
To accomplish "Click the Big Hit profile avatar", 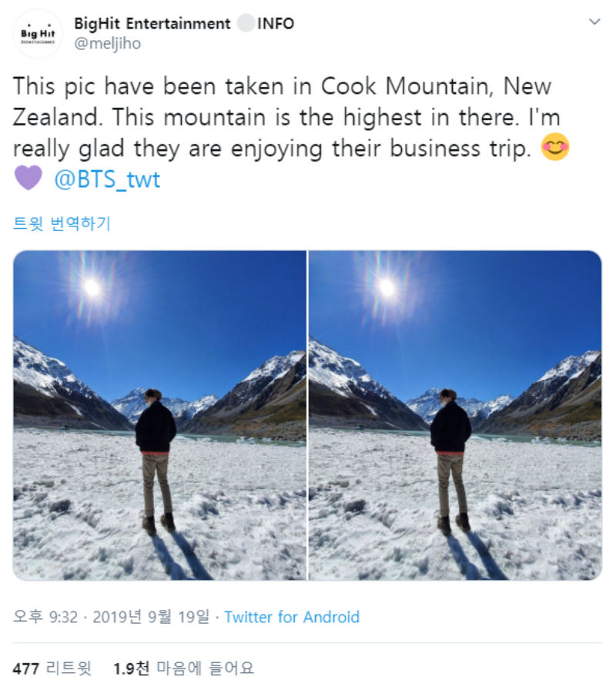I will click(x=38, y=33).
